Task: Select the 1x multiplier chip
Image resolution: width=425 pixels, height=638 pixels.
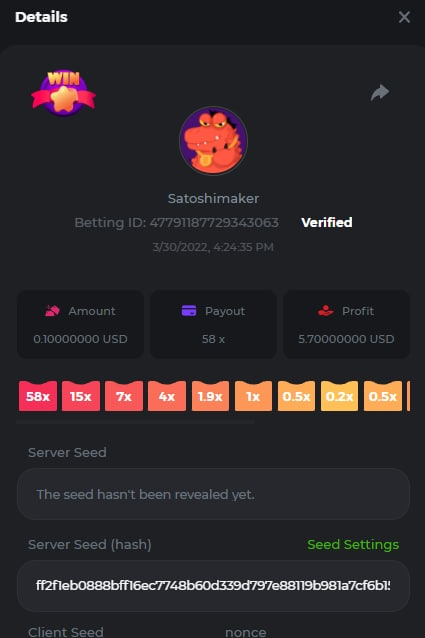Action: coord(253,396)
